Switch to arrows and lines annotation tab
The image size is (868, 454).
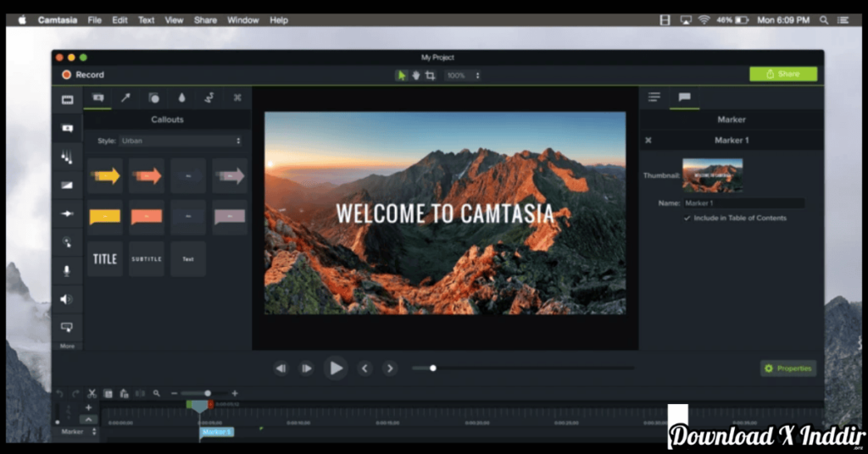point(125,98)
